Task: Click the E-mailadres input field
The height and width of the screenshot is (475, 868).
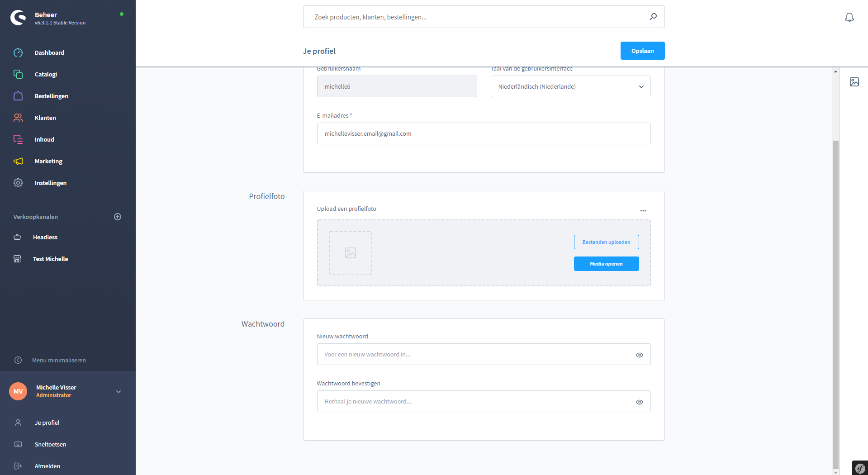Action: point(483,133)
